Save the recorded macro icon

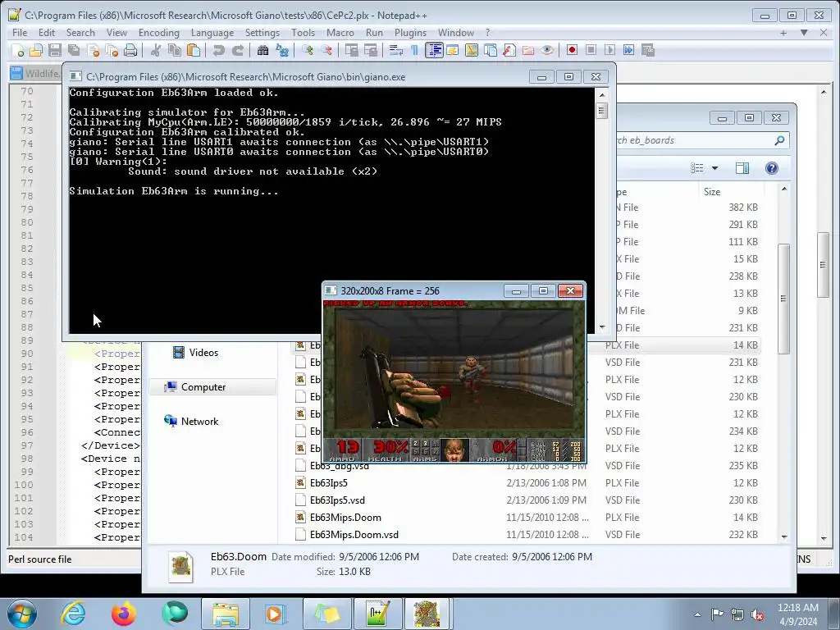pos(648,50)
